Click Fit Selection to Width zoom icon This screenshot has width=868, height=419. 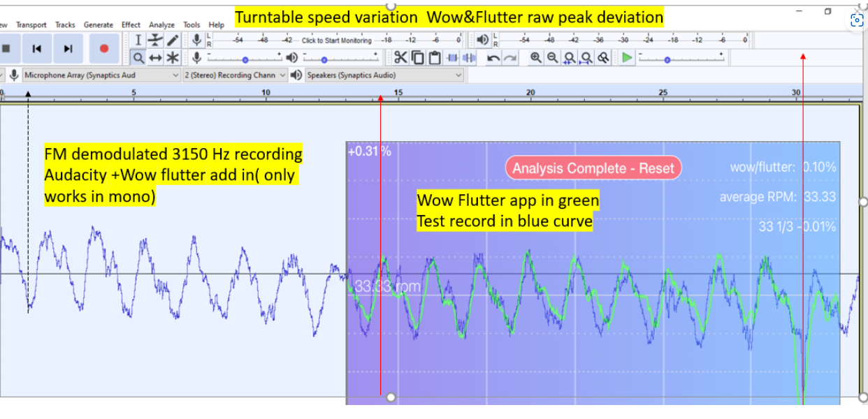[570, 57]
